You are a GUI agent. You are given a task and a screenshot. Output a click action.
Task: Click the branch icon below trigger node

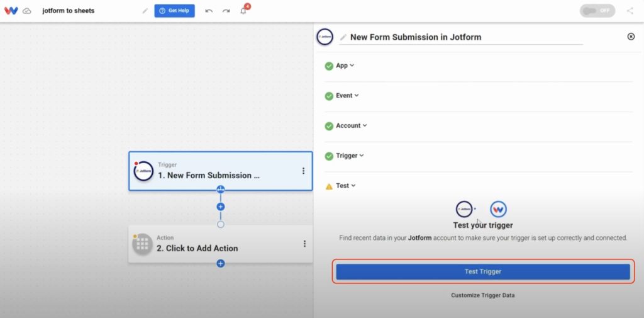pos(221,190)
